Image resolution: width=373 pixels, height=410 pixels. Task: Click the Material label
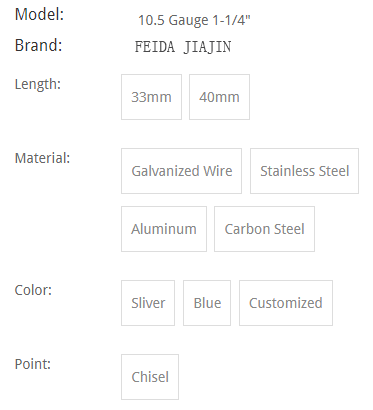click(42, 158)
